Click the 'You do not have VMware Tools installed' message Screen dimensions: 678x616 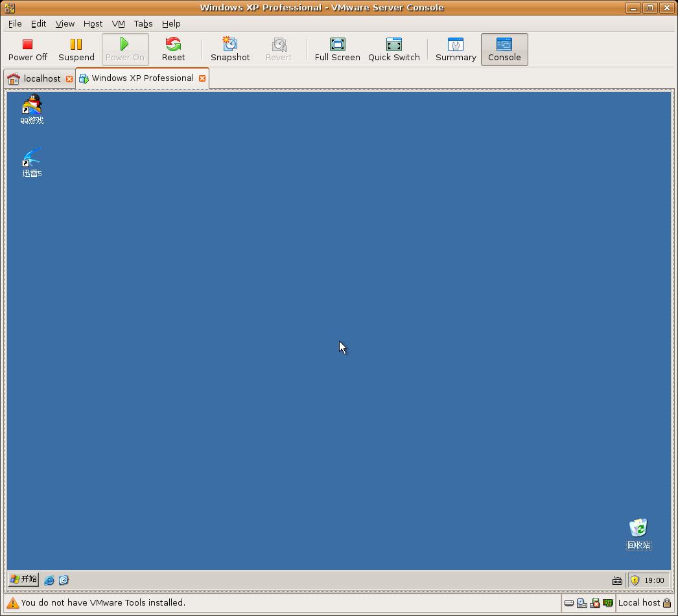pos(103,602)
